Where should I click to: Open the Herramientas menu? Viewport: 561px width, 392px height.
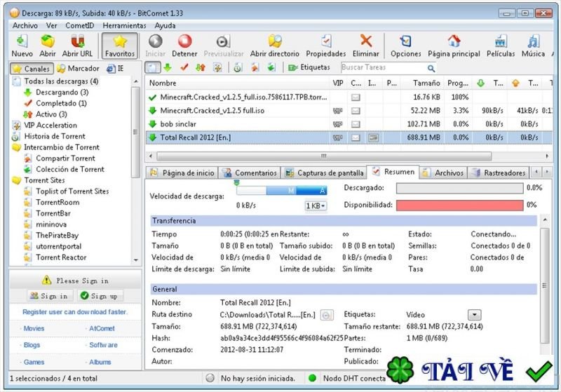coord(124,25)
